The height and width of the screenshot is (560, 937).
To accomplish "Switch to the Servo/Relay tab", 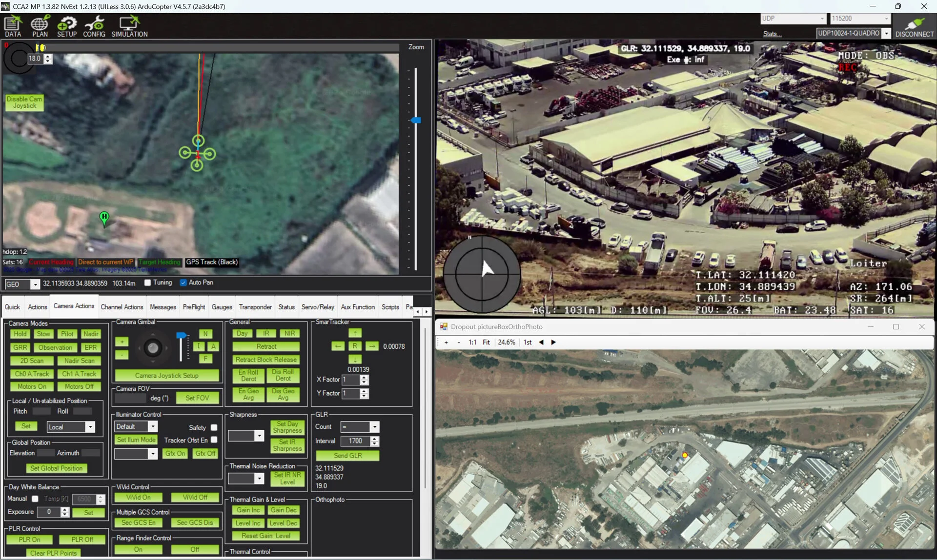I will click(x=317, y=307).
